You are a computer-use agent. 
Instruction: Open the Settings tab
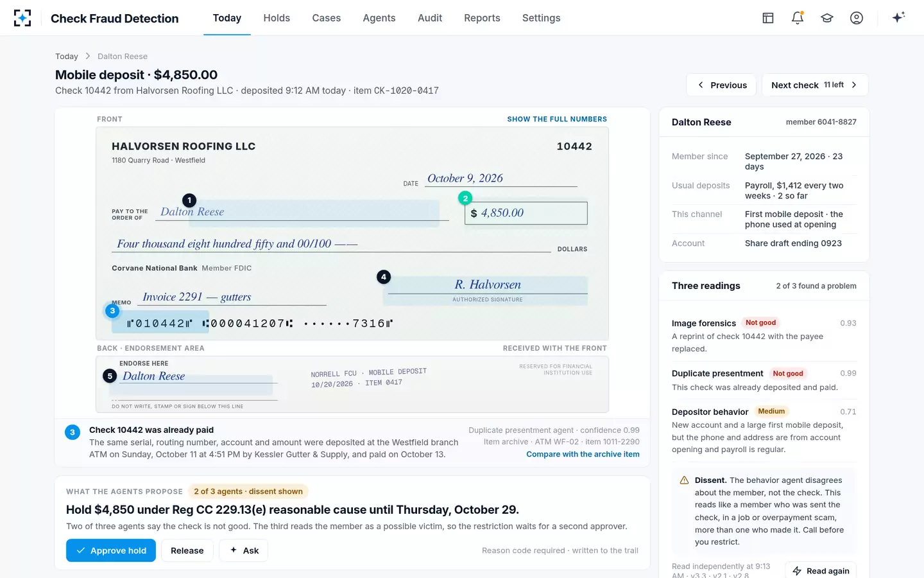(x=542, y=18)
